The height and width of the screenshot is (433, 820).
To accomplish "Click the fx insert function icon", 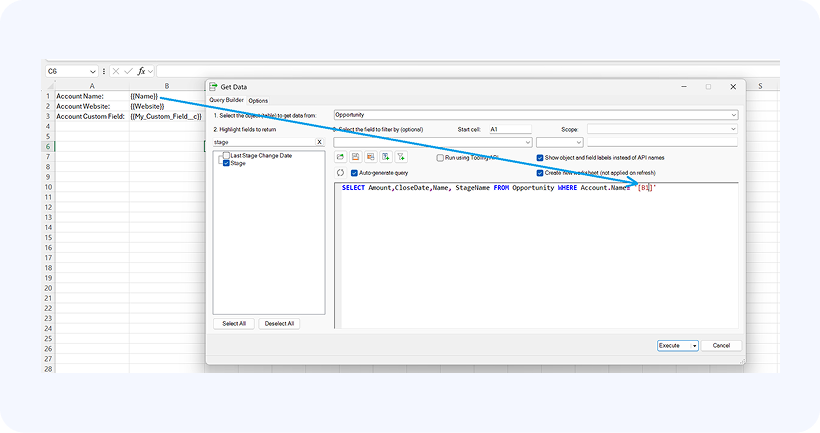I will coord(144,71).
